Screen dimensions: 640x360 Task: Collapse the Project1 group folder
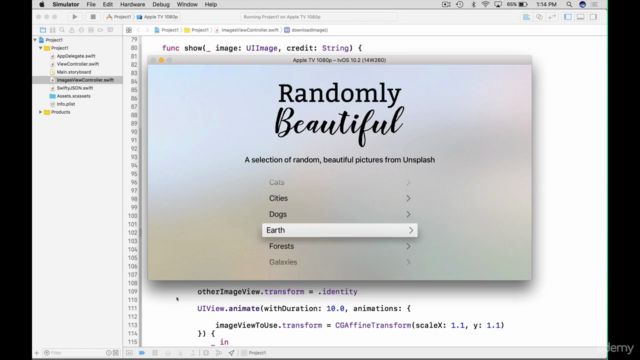pos(41,48)
